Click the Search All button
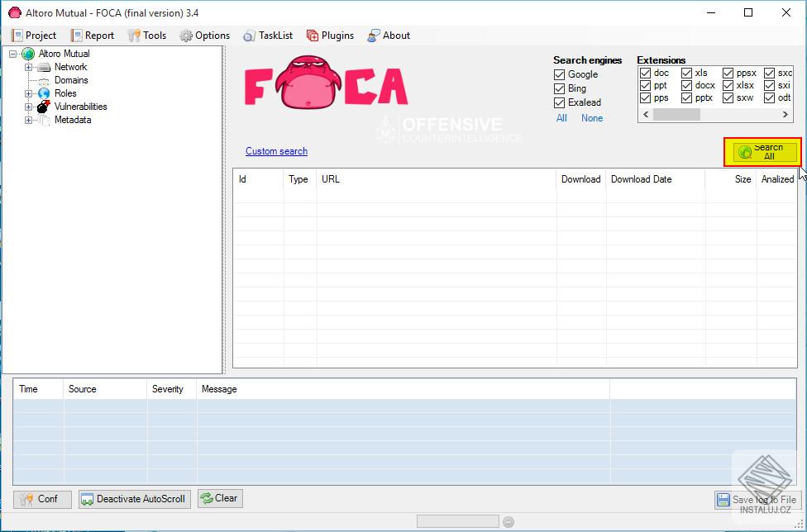This screenshot has height=532, width=807. coord(765,152)
